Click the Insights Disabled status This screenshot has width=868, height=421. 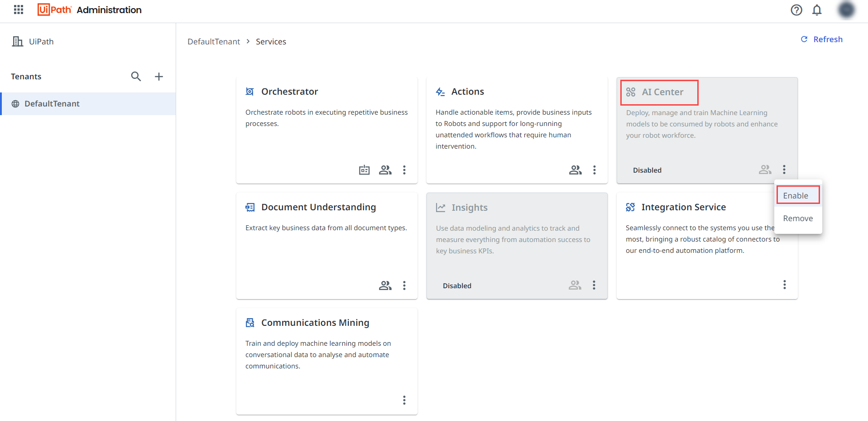coord(457,286)
